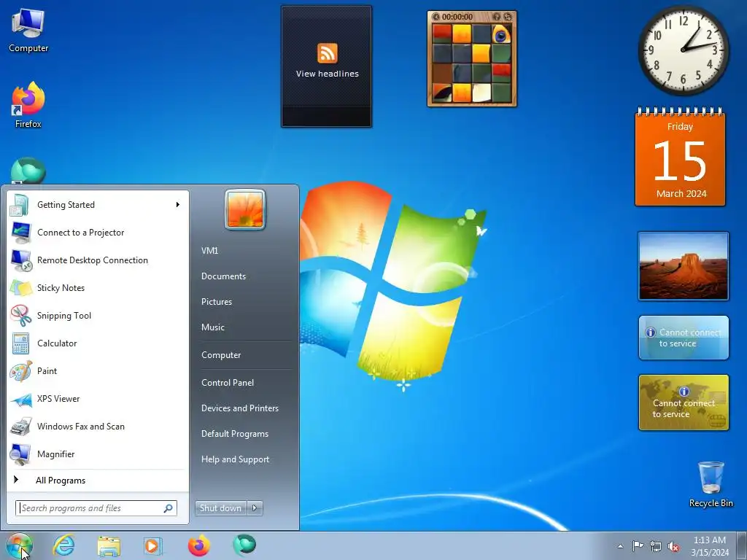The width and height of the screenshot is (747, 560).
Task: Open VM1 user folder
Action: [209, 251]
